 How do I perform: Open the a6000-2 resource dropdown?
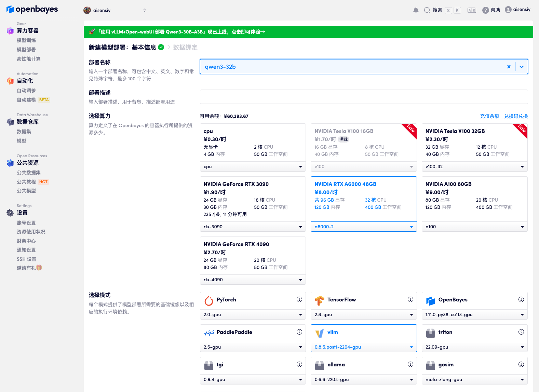[x=363, y=227]
